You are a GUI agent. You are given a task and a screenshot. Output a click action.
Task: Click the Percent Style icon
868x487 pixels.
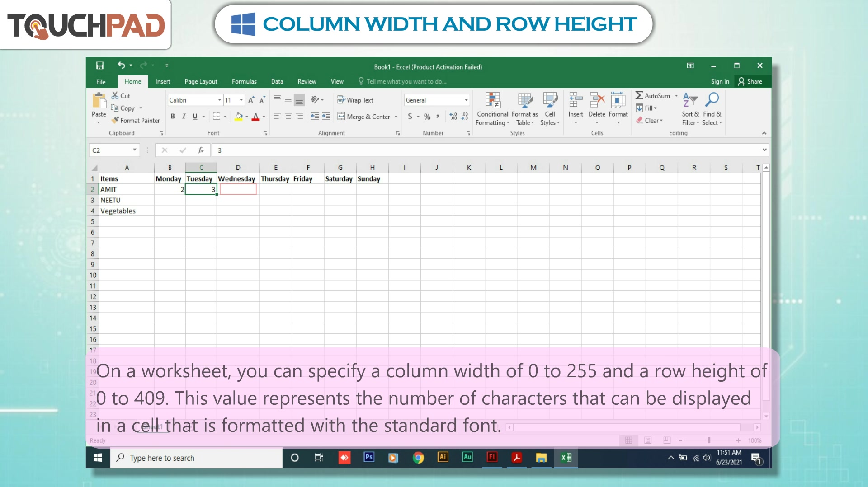click(x=427, y=117)
